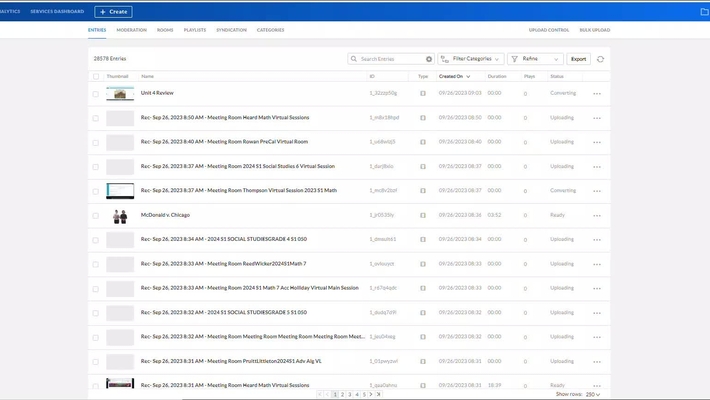The image size is (710, 400).
Task: Click the refresh entries list icon
Action: [x=600, y=59]
